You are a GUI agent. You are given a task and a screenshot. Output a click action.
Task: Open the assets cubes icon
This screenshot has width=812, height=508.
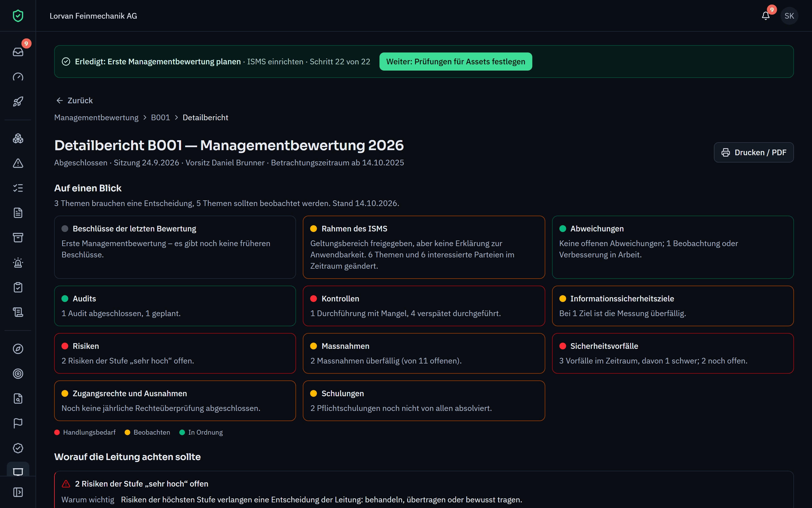(18, 138)
